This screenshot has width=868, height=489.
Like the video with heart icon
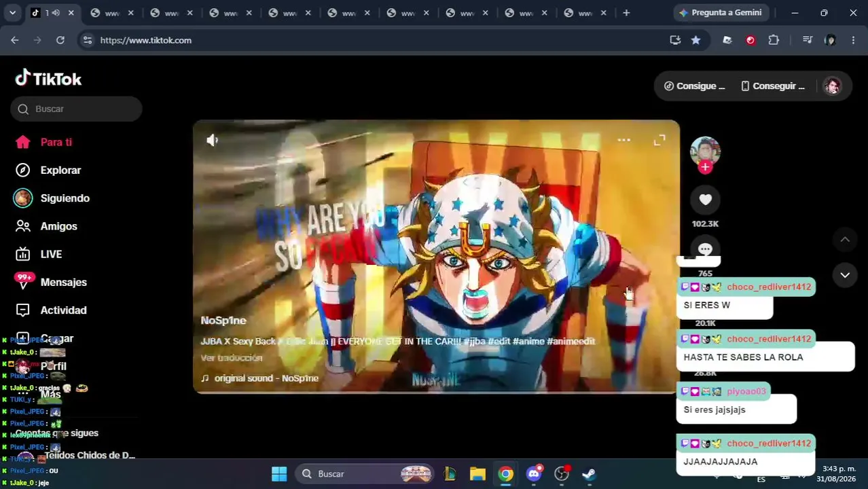point(705,199)
